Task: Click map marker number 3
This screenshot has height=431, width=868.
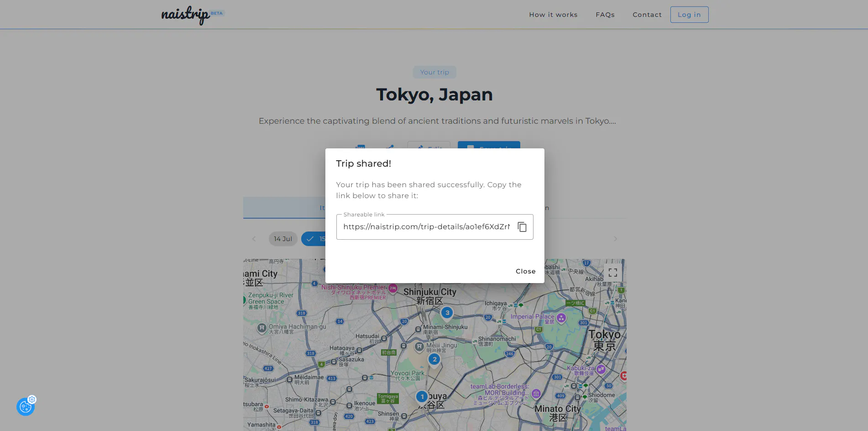Action: point(447,313)
